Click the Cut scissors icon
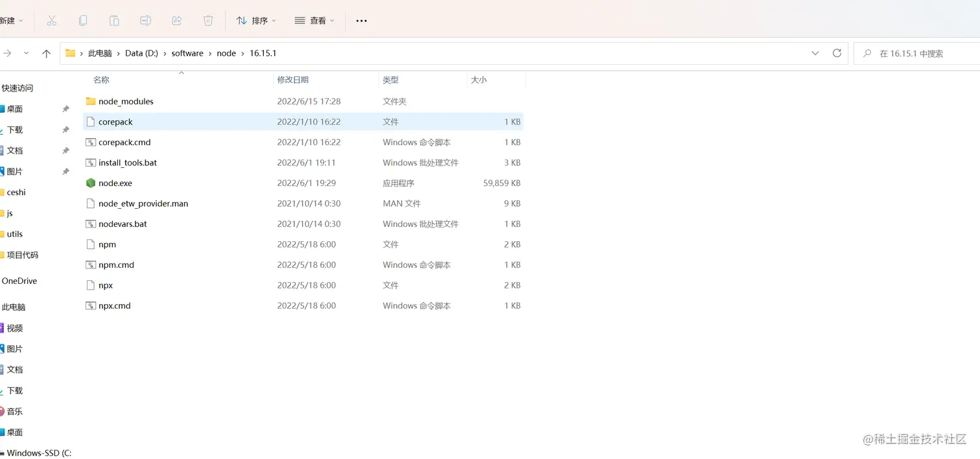980x459 pixels. click(x=52, y=21)
